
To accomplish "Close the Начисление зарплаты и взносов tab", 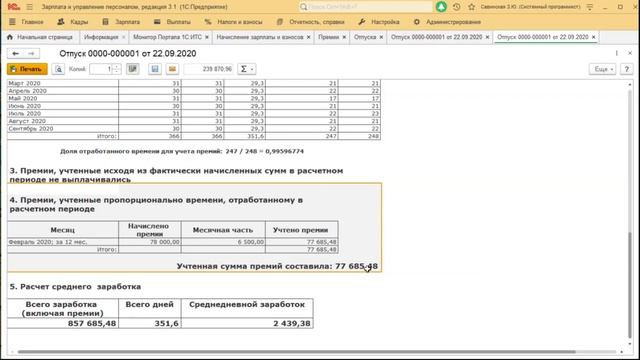I will (309, 37).
